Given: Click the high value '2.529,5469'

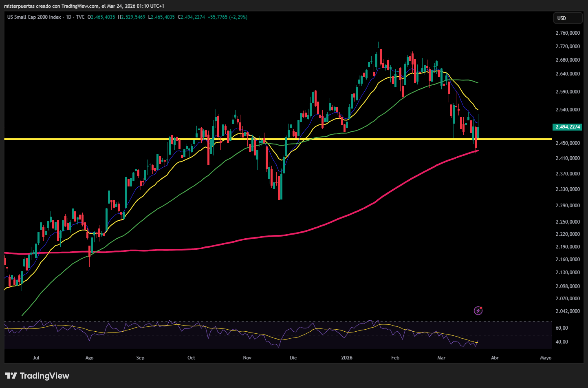Looking at the screenshot, I should pyautogui.click(x=133, y=17).
